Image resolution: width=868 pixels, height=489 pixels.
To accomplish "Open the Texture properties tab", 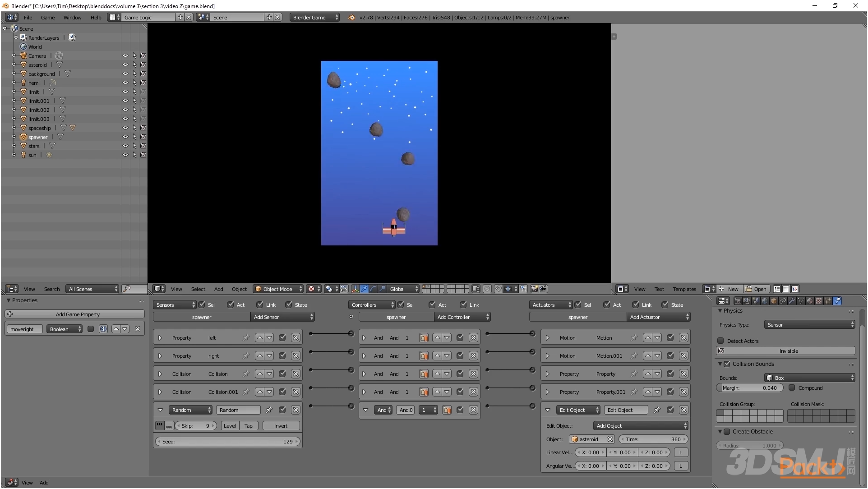I will point(819,301).
